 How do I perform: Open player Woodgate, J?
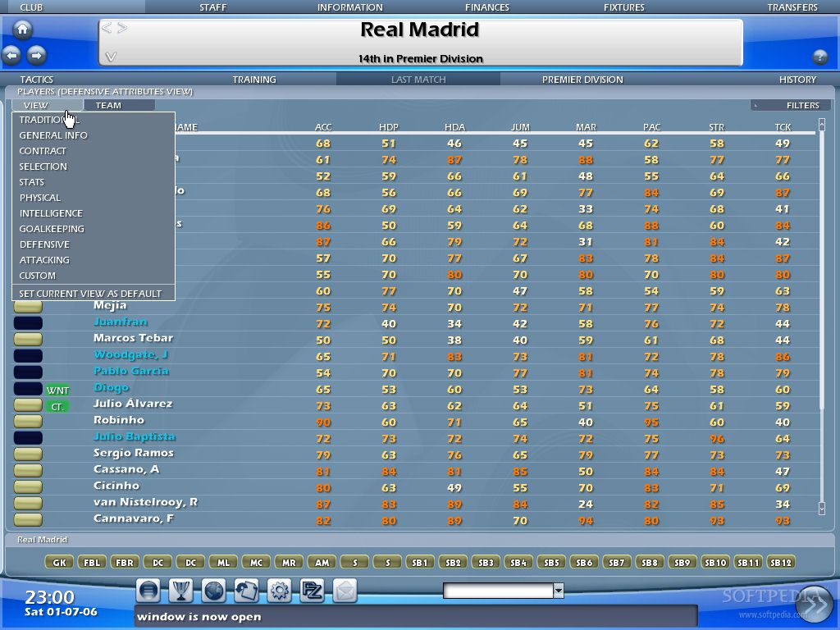tap(130, 354)
